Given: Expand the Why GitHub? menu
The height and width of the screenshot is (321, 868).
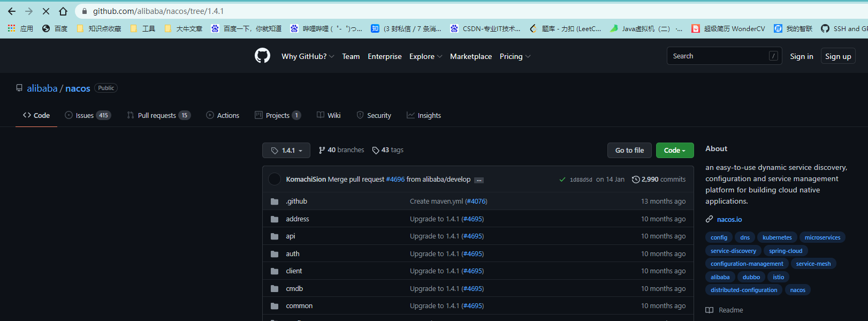Looking at the screenshot, I should coord(308,56).
